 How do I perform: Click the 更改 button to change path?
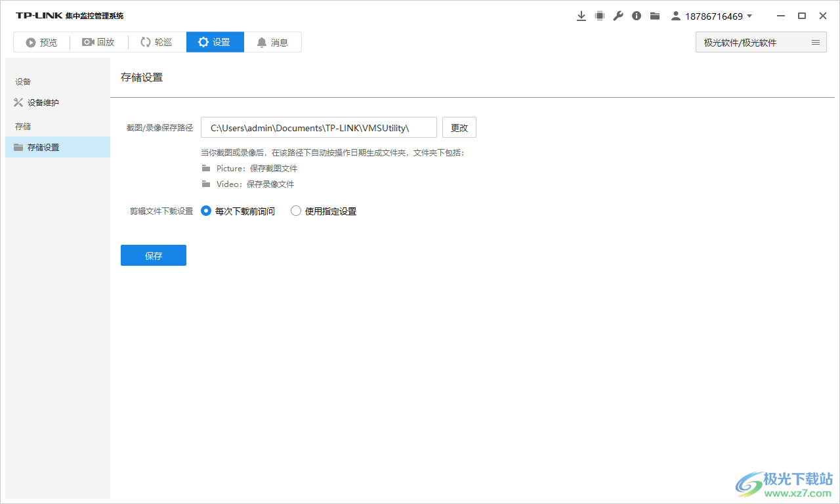click(x=459, y=127)
